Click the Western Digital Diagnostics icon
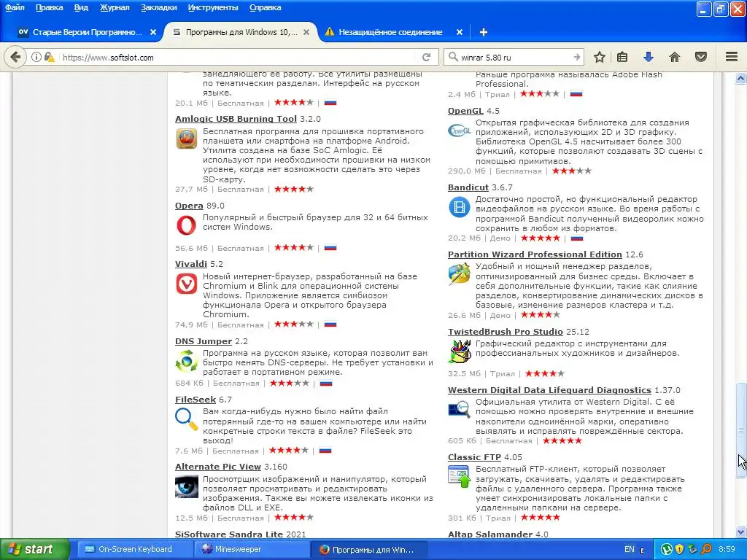 pos(460,410)
